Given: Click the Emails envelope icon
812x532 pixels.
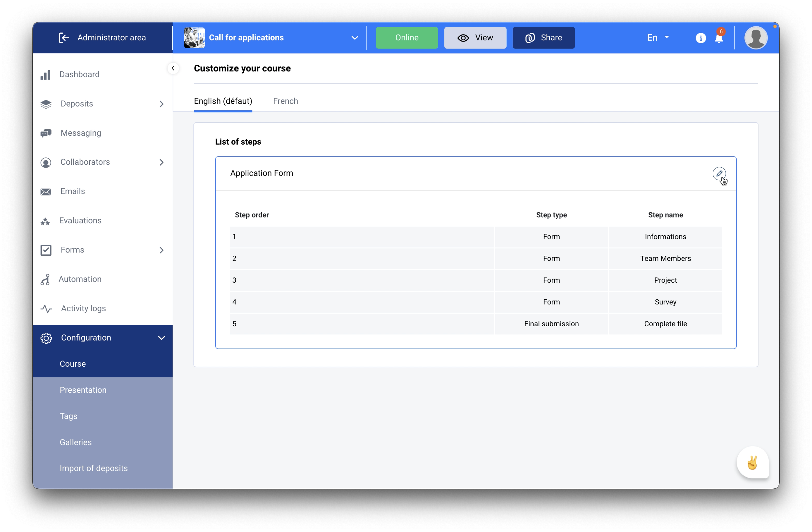Looking at the screenshot, I should pos(46,192).
